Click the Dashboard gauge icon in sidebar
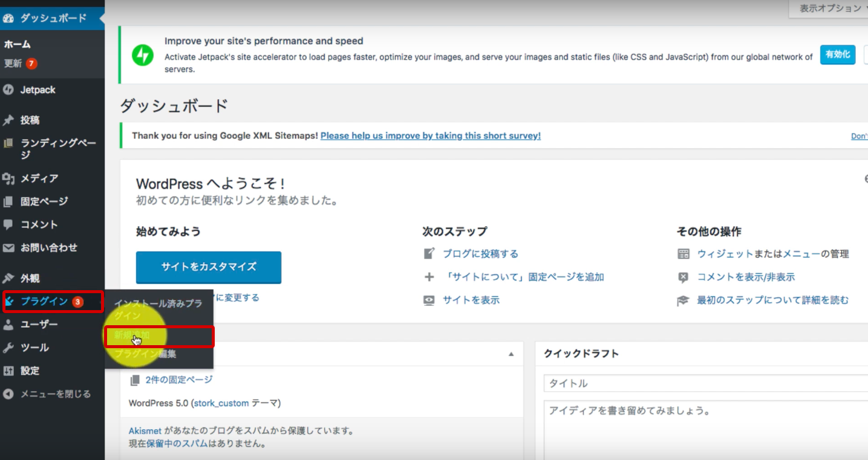The height and width of the screenshot is (460, 868). [8, 18]
